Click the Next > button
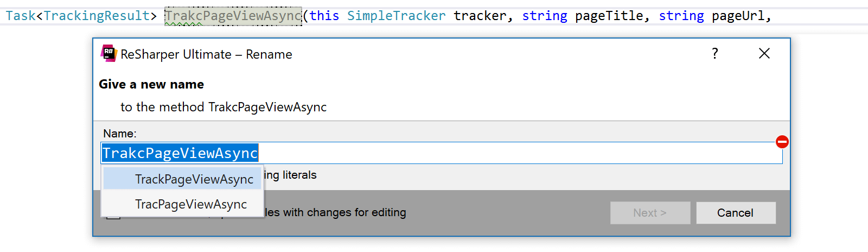The image size is (868, 252). [650, 213]
